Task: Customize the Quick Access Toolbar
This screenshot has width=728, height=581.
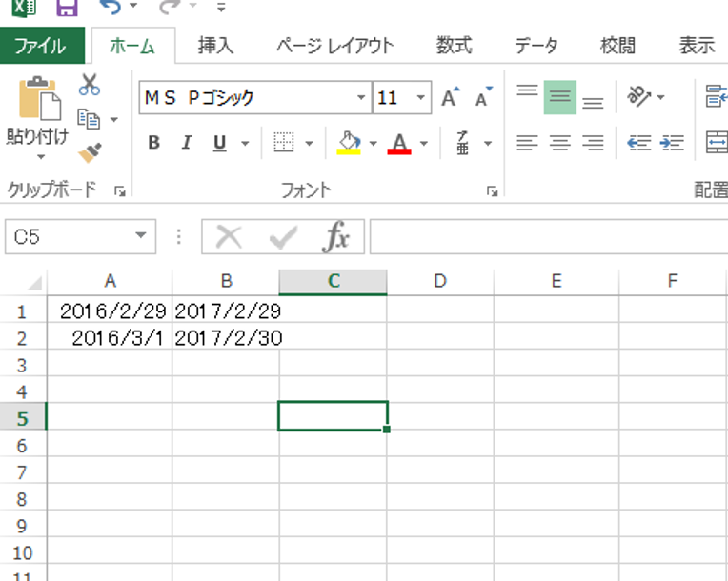Action: (x=221, y=7)
